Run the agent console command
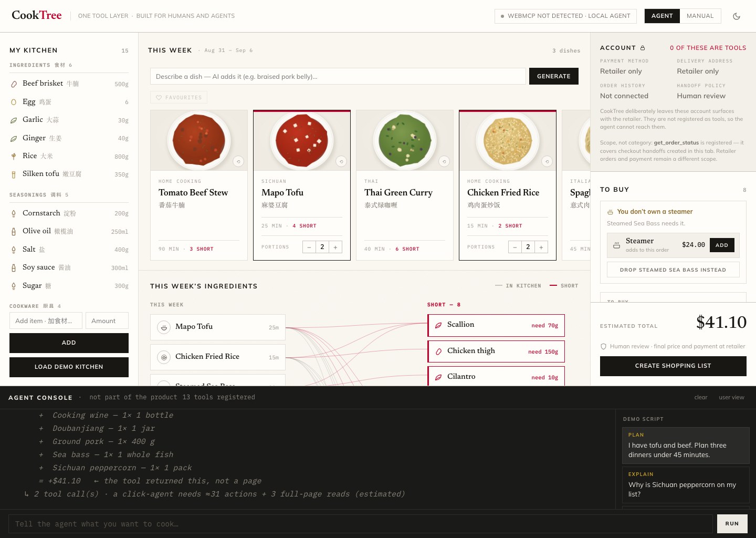The height and width of the screenshot is (538, 756). coord(732,524)
